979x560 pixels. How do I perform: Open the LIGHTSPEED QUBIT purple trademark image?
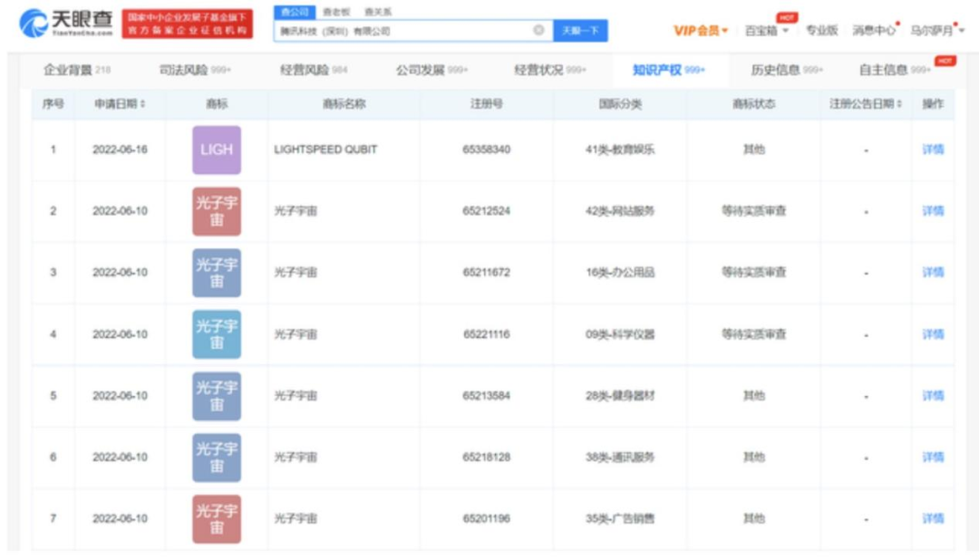(x=217, y=150)
